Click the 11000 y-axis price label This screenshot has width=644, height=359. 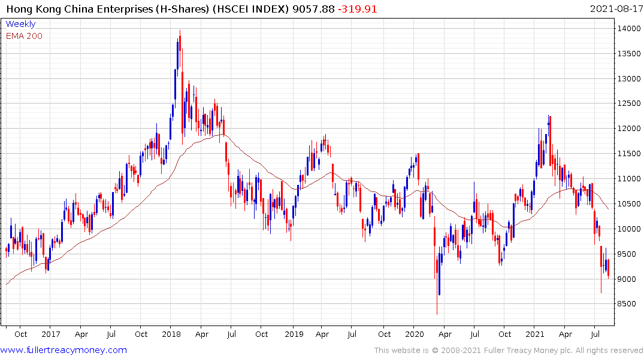point(629,179)
